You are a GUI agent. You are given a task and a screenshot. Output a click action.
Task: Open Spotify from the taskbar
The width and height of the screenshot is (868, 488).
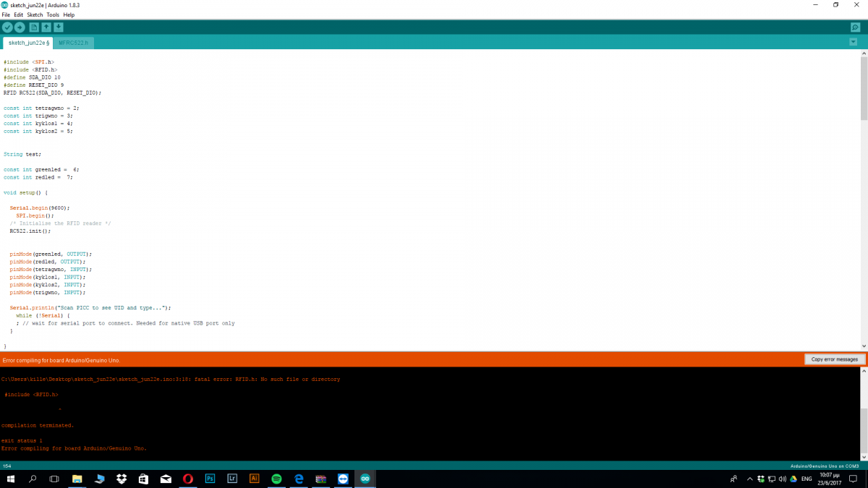point(276,479)
